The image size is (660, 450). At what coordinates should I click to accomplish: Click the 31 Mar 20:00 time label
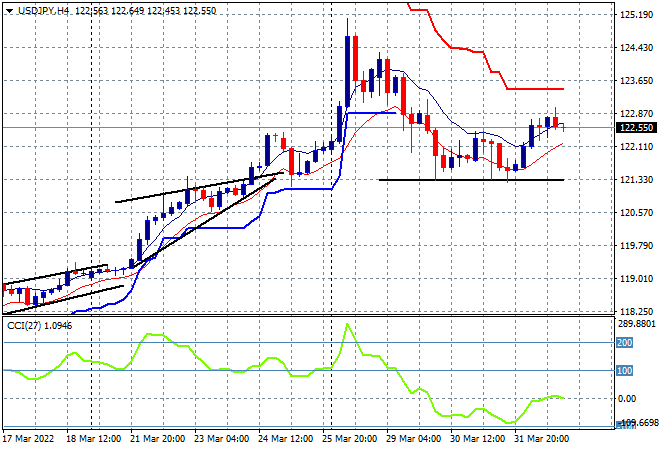pyautogui.click(x=541, y=439)
